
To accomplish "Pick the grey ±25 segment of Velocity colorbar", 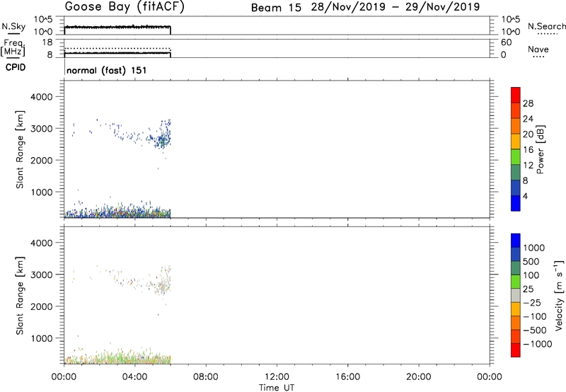I will click(516, 295).
